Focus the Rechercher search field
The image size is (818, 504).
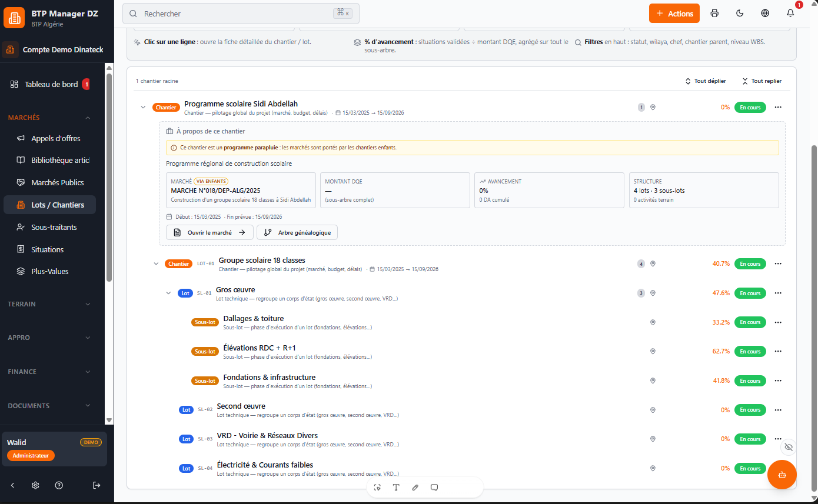(241, 14)
